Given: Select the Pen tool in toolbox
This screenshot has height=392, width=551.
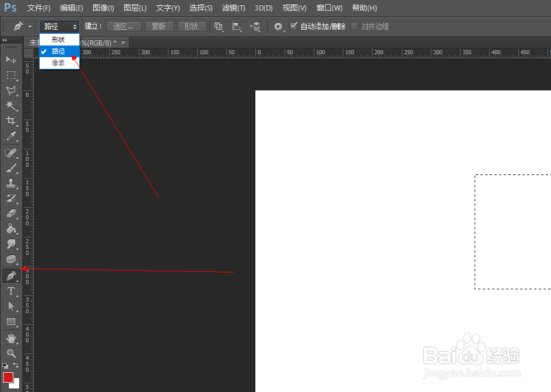Looking at the screenshot, I should coord(11,276).
